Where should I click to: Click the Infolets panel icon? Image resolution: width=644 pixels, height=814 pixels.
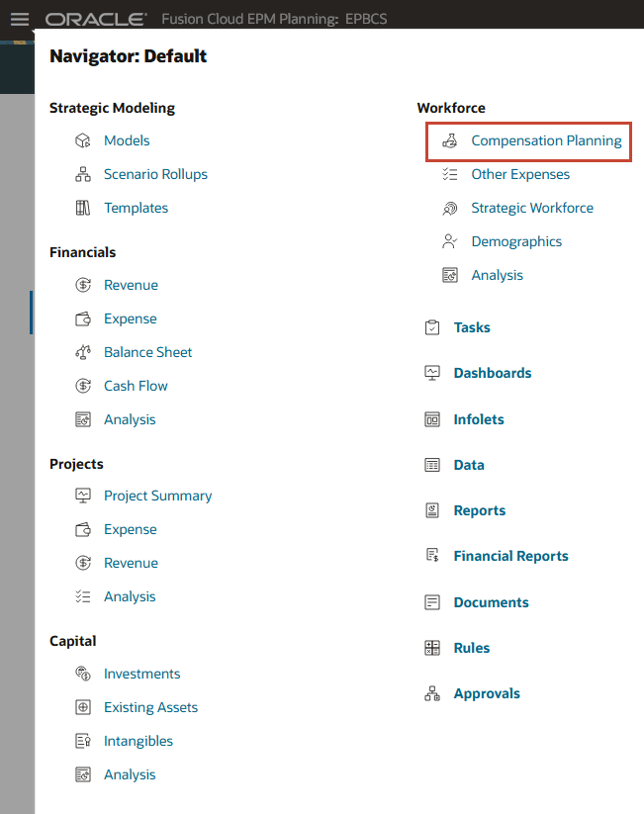(432, 419)
